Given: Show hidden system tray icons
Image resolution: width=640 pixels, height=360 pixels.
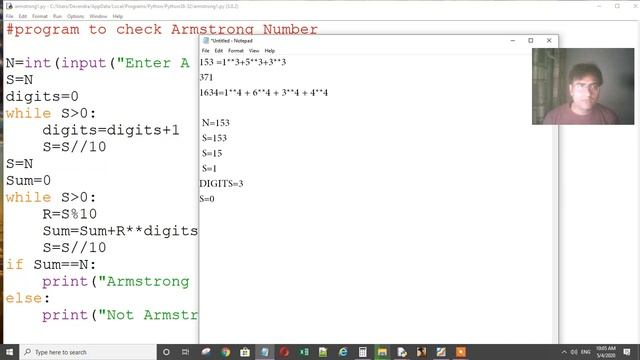Looking at the screenshot, I should 564,352.
